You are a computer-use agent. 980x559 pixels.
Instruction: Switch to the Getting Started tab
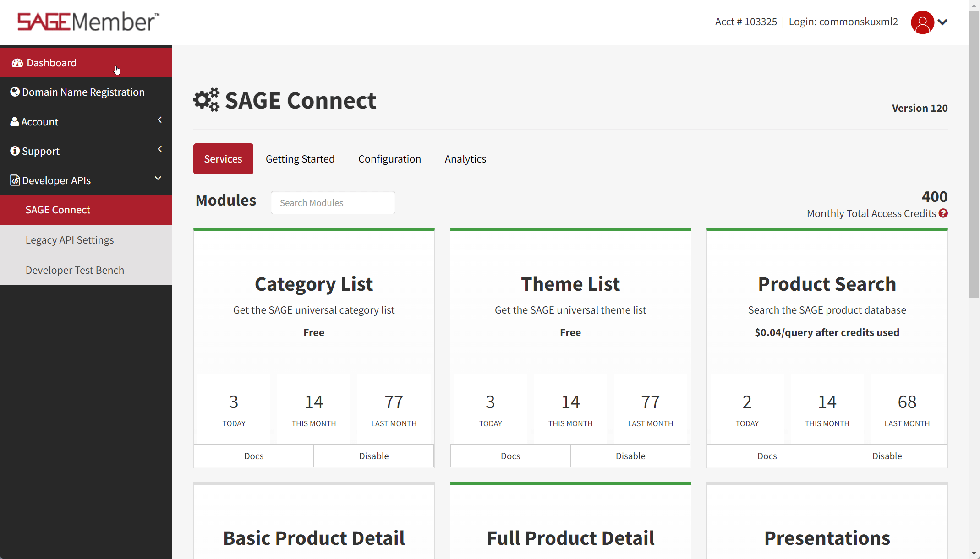(300, 159)
